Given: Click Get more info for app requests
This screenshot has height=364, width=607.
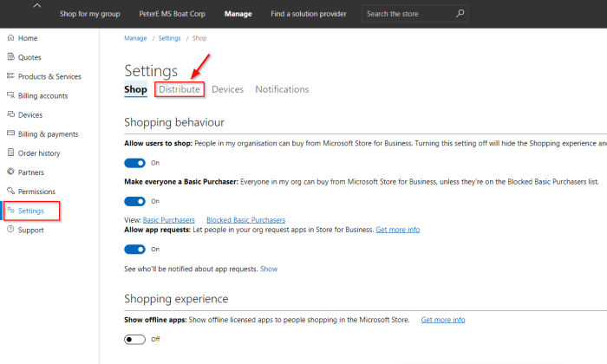Looking at the screenshot, I should pos(397,230).
